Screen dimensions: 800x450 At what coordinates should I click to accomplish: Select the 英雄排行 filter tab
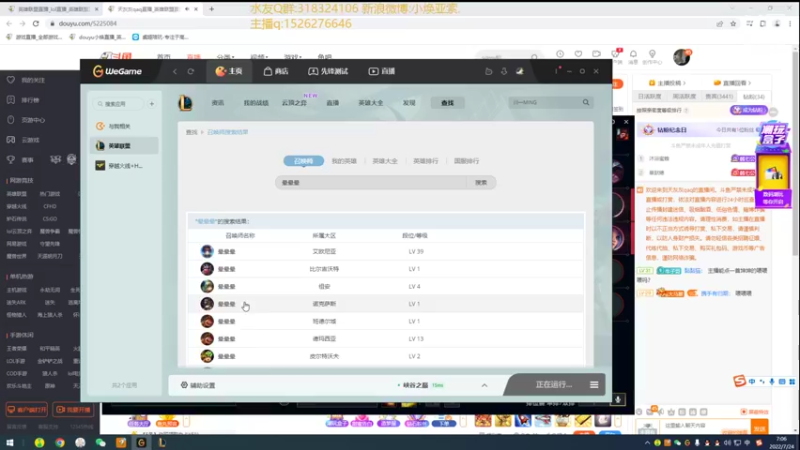coord(426,161)
